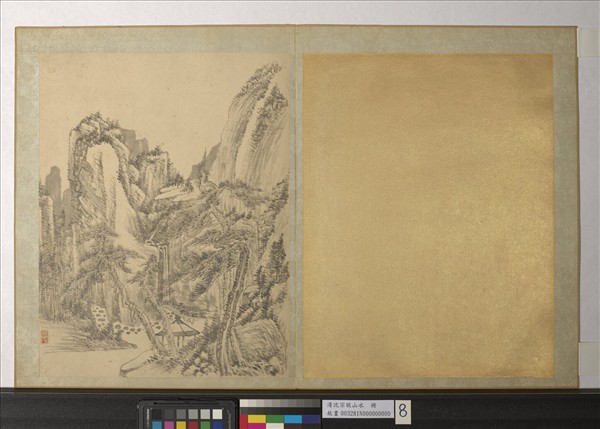Viewport: 600px width, 429px height.
Task: Select the white label with Chinese title
Action: (x=357, y=409)
